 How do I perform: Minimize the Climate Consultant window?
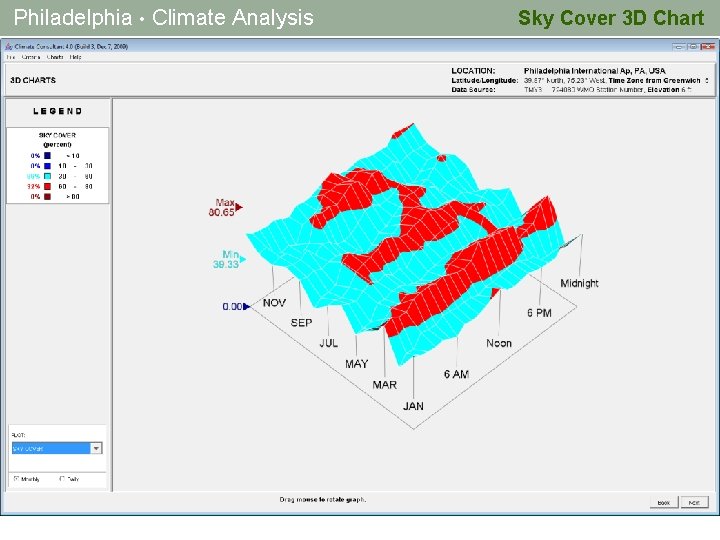679,46
